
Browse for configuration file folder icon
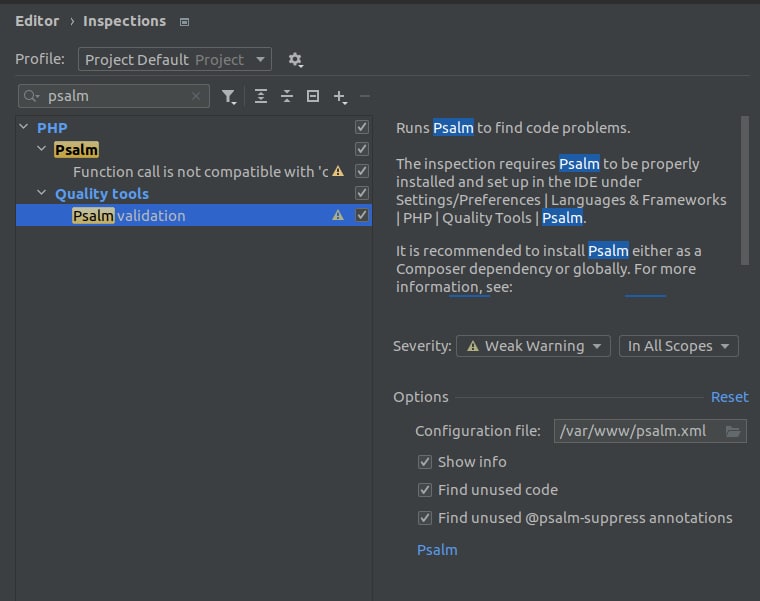733,431
